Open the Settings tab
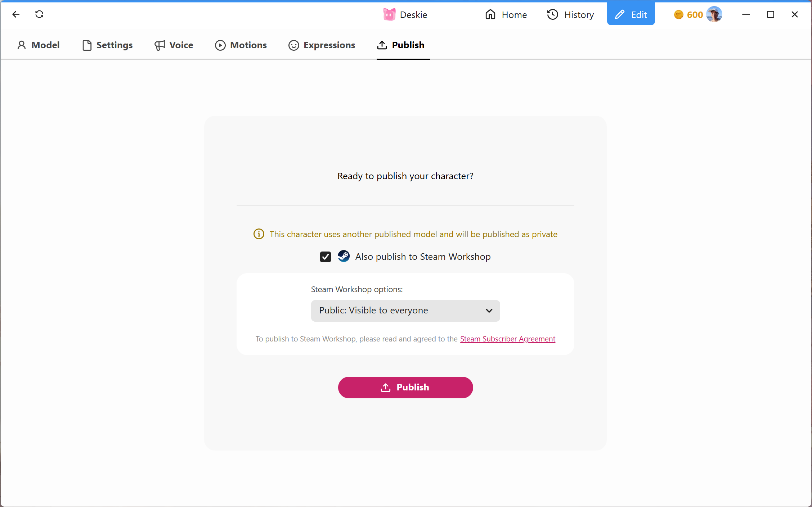Image resolution: width=812 pixels, height=507 pixels. point(107,45)
